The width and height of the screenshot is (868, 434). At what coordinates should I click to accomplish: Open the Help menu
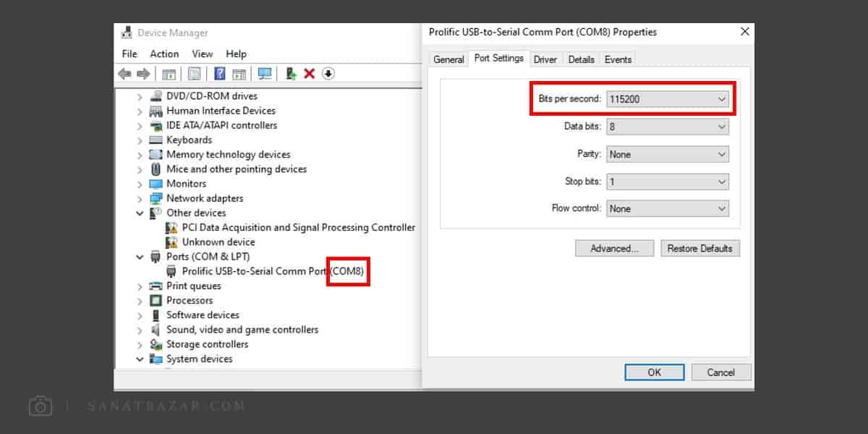(236, 54)
